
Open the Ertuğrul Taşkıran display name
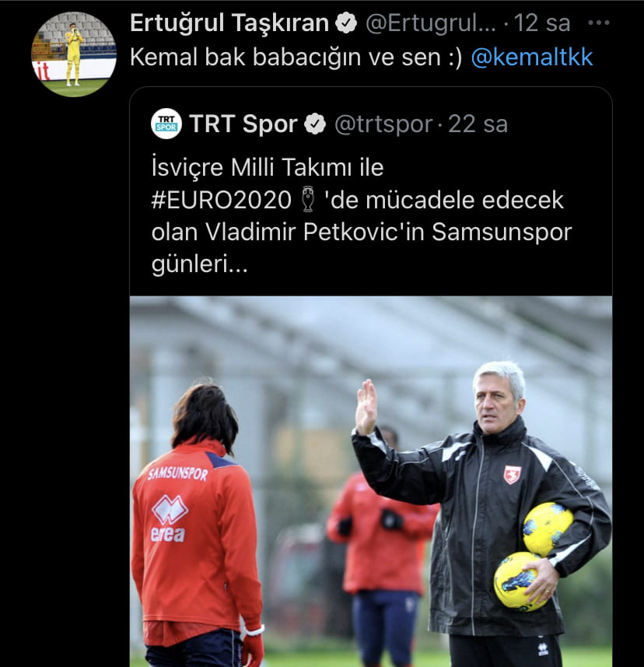click(229, 23)
